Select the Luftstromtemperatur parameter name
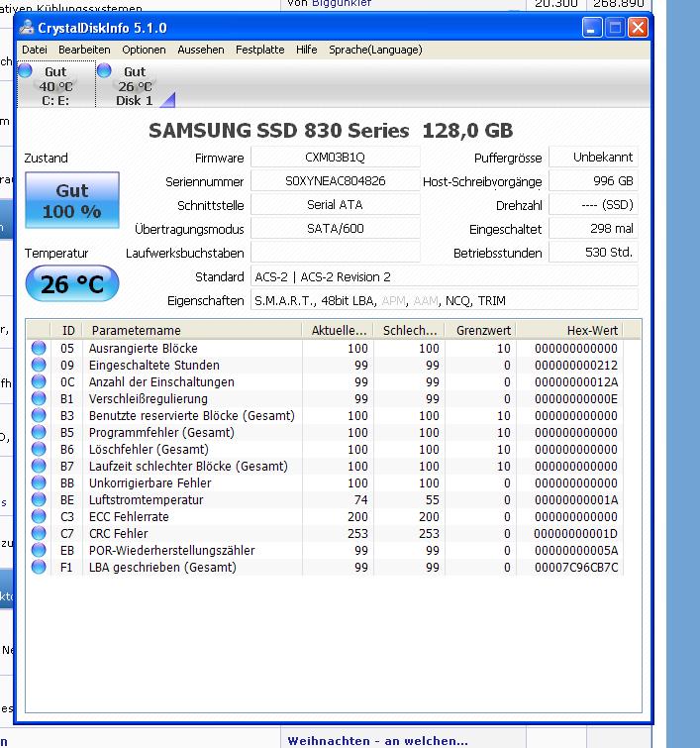Screen dimensions: 700x748 [x=146, y=500]
